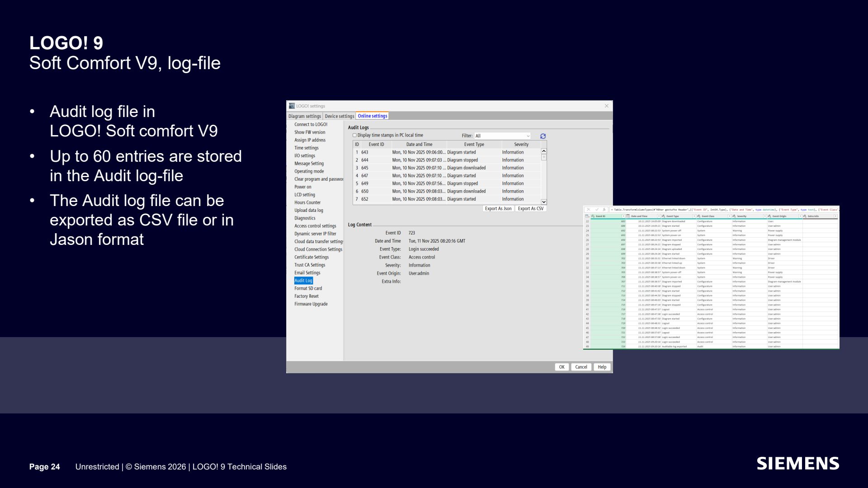
Task: Click the table select-all corner icon in the spreadsheet
Action: (x=587, y=216)
